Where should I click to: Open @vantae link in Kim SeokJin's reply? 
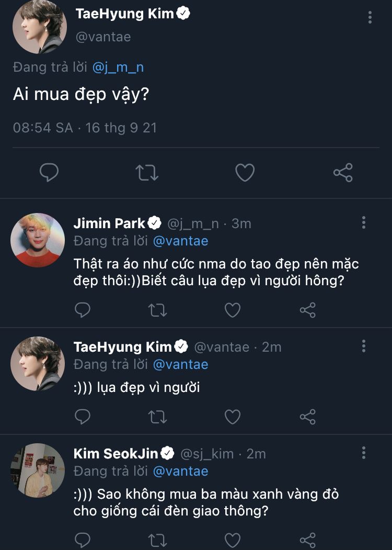[x=180, y=471]
